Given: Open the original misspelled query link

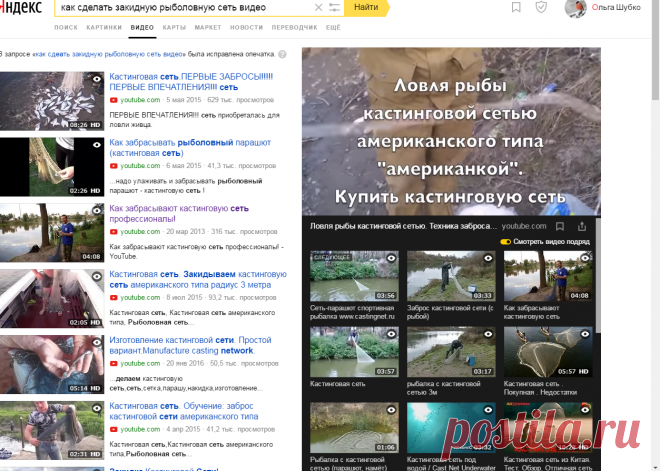Looking at the screenshot, I should tap(109, 54).
